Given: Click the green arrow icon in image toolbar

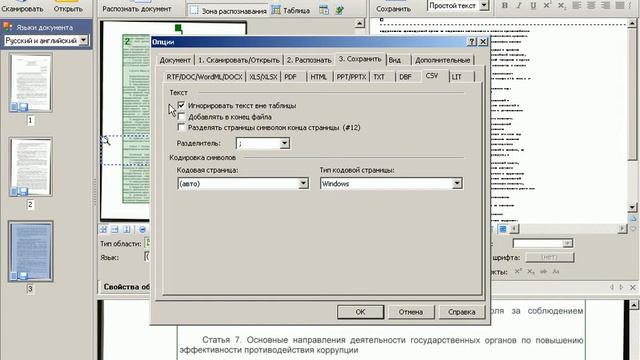Looking at the screenshot, I should pos(339,10).
